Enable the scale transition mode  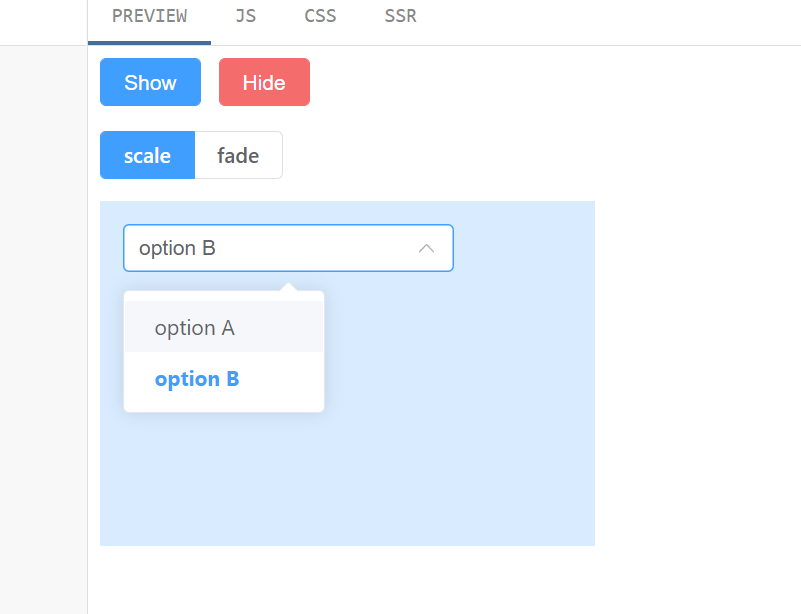147,155
